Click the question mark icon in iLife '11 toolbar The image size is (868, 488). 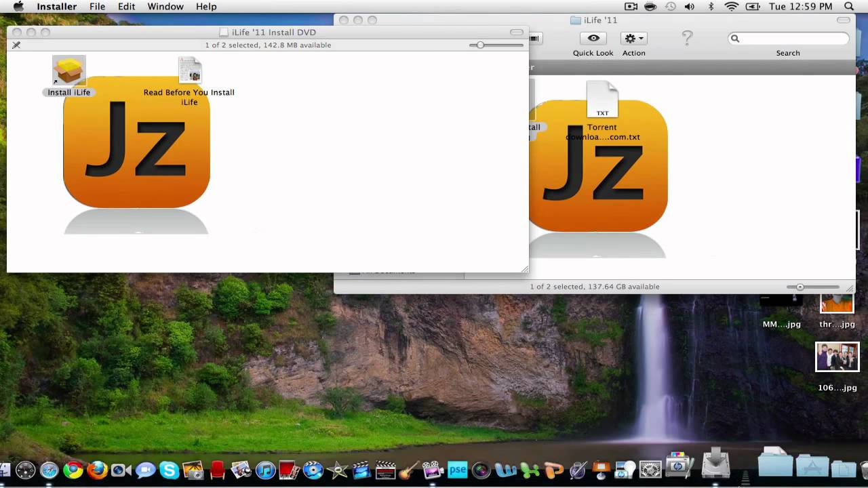[x=687, y=38]
